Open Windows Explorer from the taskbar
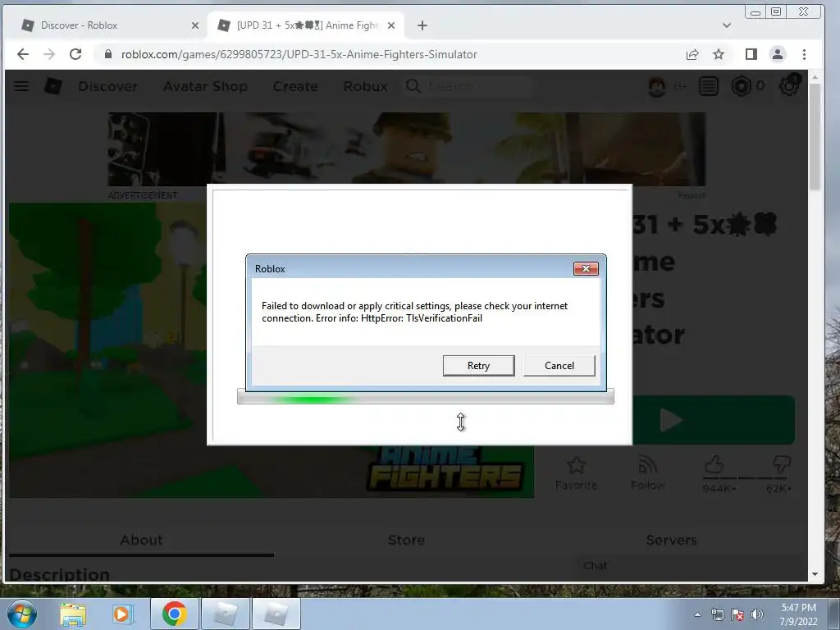This screenshot has height=630, width=840. [x=73, y=614]
